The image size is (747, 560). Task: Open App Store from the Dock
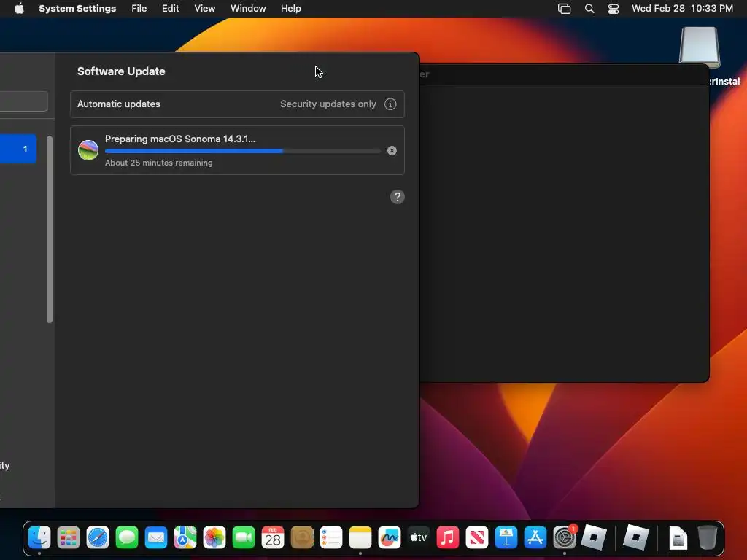coord(535,538)
